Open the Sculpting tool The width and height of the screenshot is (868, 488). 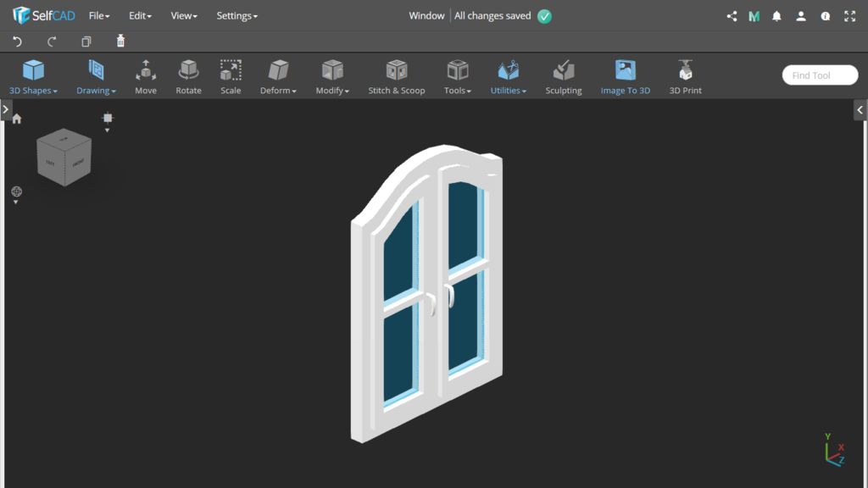pos(564,76)
